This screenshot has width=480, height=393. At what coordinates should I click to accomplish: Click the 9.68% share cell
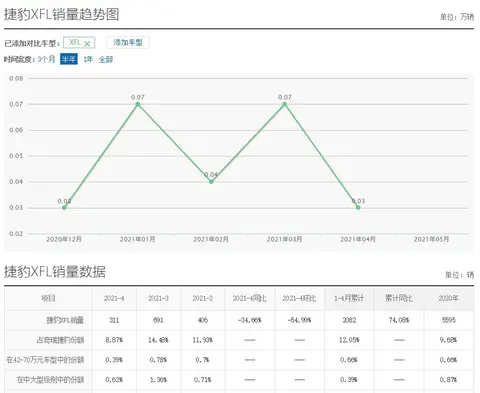pos(449,340)
